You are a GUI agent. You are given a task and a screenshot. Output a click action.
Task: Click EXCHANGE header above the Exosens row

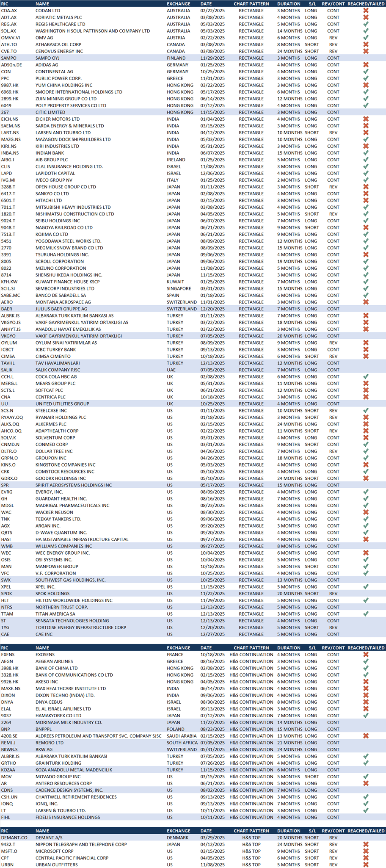178,648
